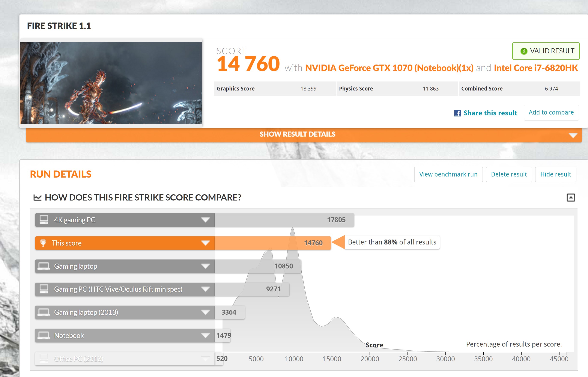Image resolution: width=588 pixels, height=377 pixels.
Task: Click the Physics Score value 11 863
Action: (430, 89)
